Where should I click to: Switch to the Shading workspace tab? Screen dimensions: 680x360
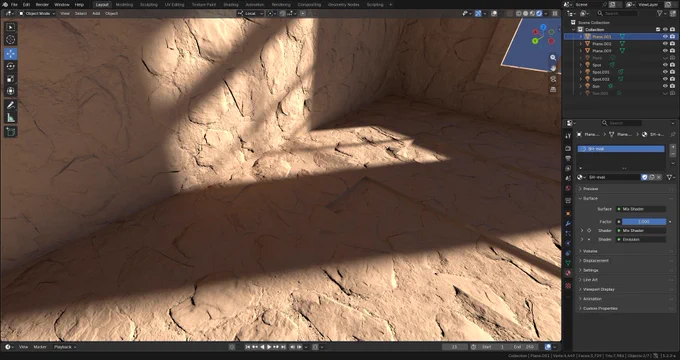[231, 4]
